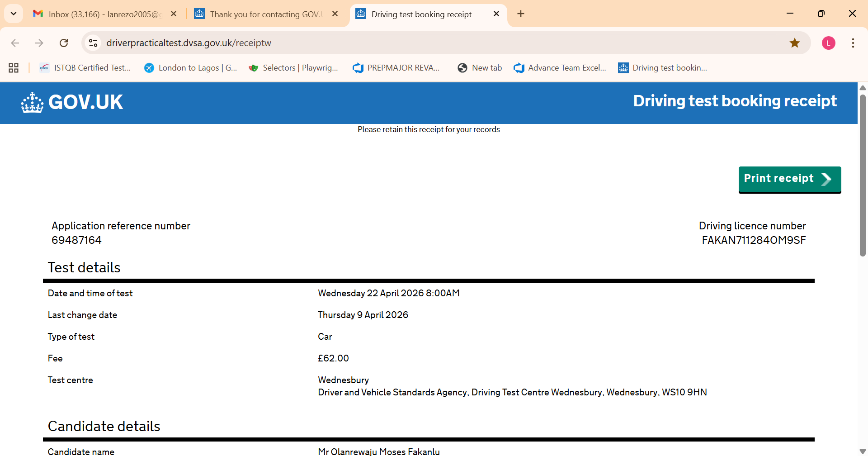The image size is (868, 456).
Task: View site information icon in address bar
Action: [93, 43]
